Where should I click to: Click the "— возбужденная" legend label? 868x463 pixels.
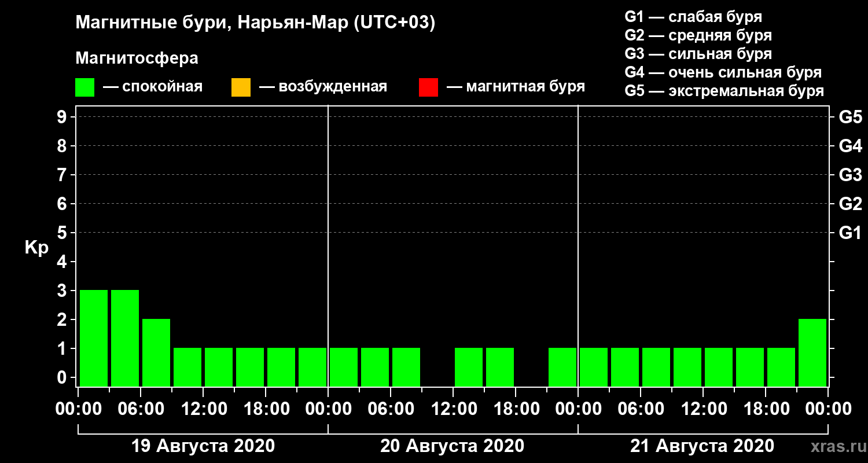point(323,87)
